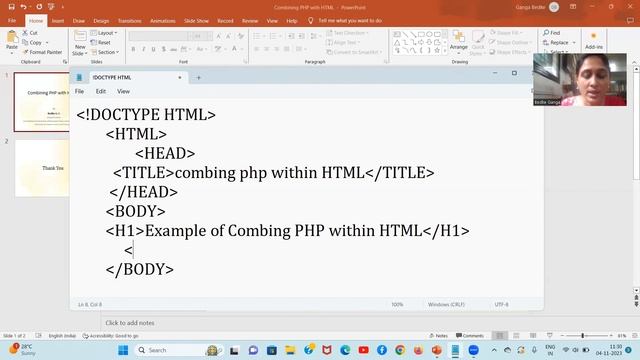Switch to Reading View
The width and height of the screenshot is (640, 360).
coord(533,336)
